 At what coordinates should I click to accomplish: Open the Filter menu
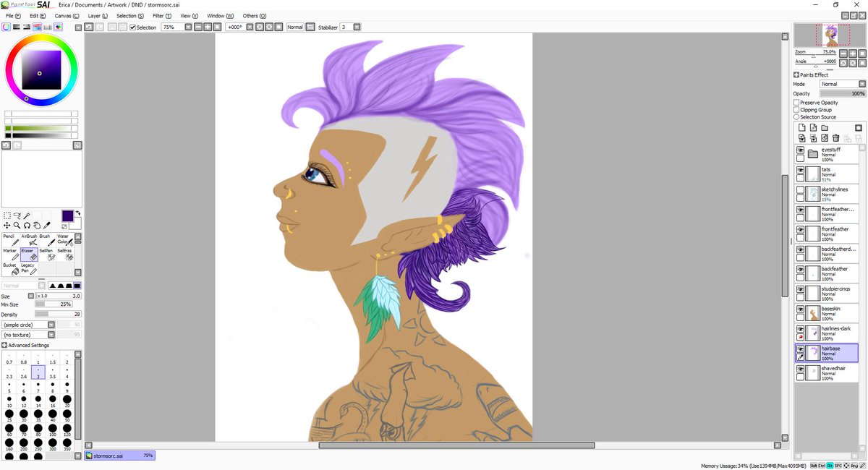point(161,15)
